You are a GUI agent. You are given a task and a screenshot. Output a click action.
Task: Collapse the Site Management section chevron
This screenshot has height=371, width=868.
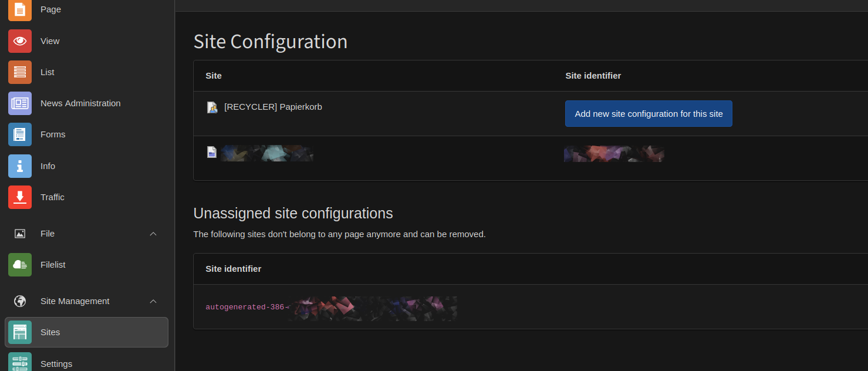click(153, 301)
